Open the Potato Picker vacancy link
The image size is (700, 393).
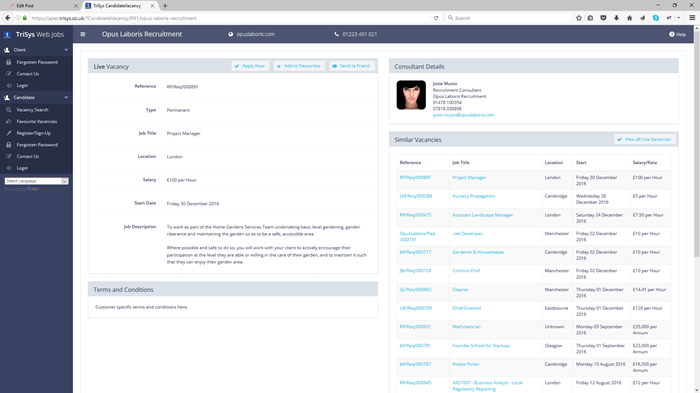[466, 364]
